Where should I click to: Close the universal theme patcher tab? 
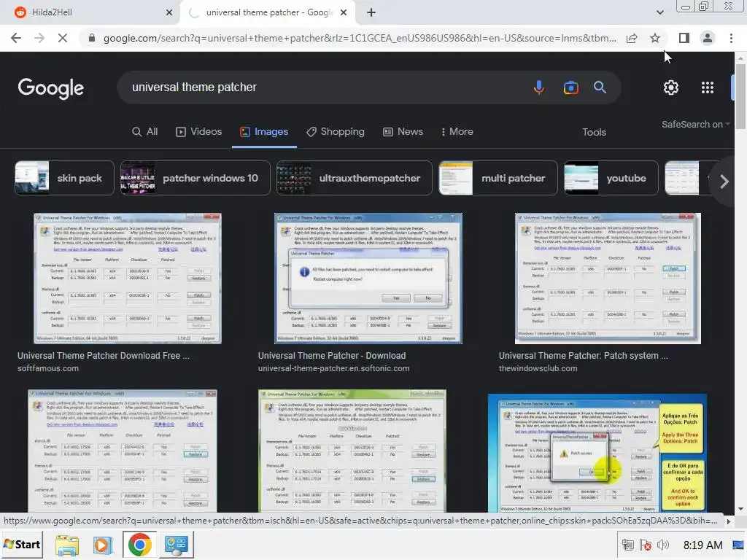tap(344, 12)
